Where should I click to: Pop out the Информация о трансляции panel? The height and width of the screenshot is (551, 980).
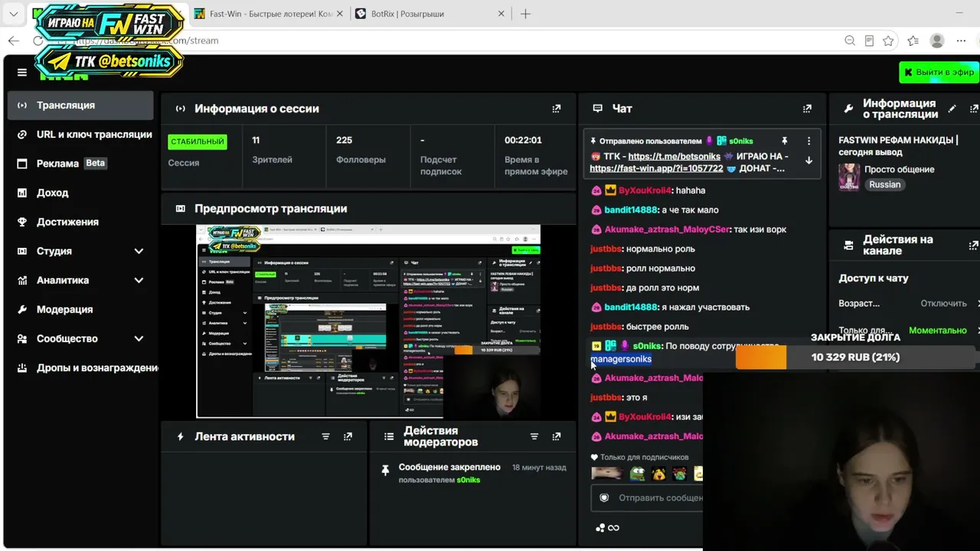(x=974, y=109)
